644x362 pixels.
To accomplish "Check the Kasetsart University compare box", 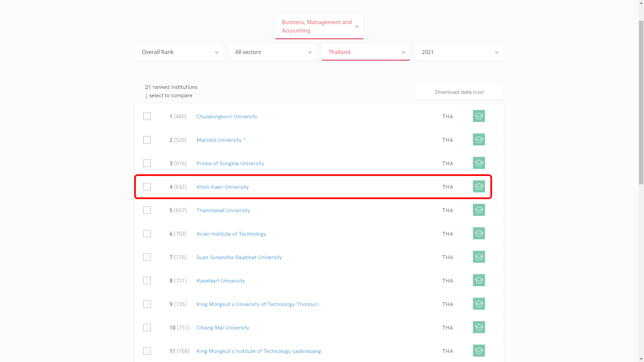I will (x=147, y=281).
